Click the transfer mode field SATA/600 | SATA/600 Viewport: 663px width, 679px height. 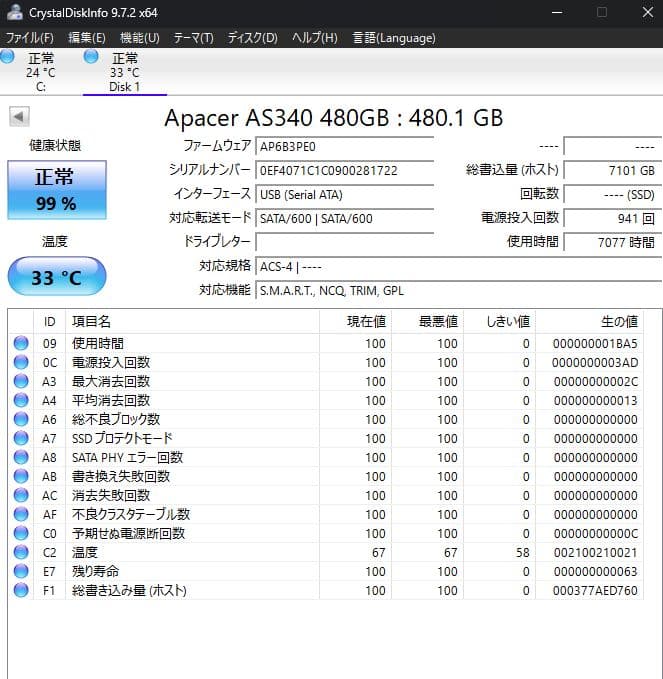[x=345, y=219]
